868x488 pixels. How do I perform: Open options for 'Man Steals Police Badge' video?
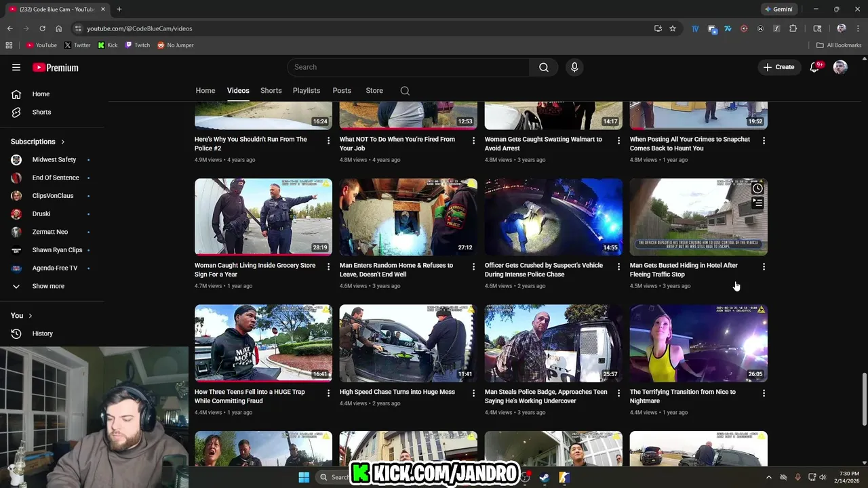coord(618,393)
